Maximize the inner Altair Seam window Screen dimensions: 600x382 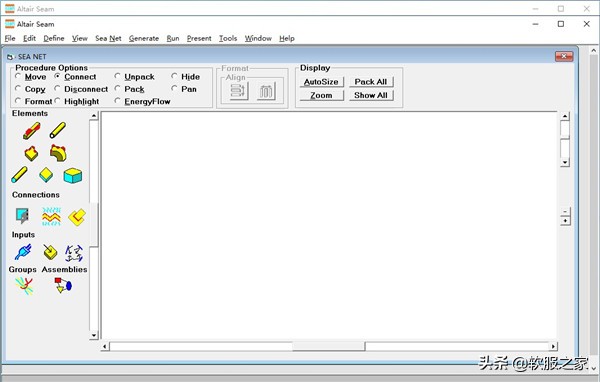click(561, 24)
